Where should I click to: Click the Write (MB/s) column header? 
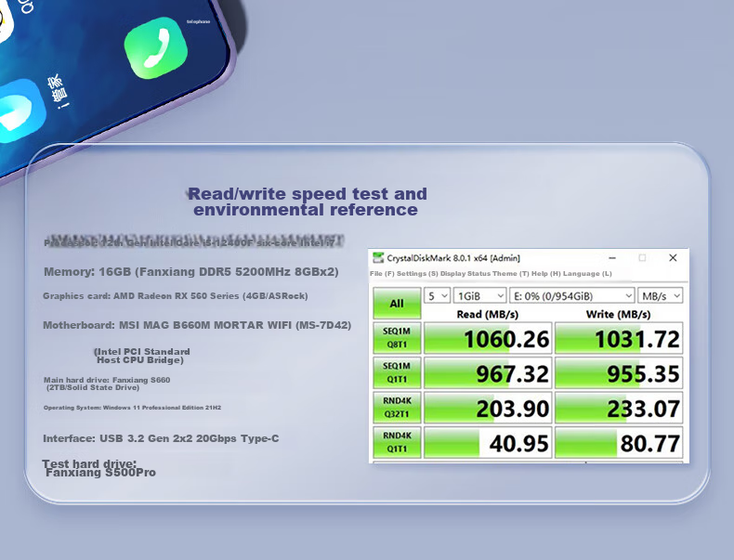618,315
